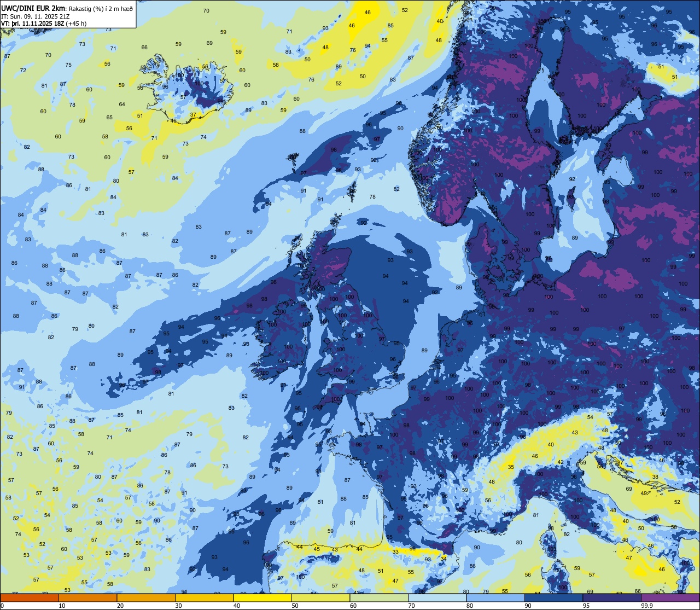Click the 20–30% legend color segment
The image size is (700, 610).
pyautogui.click(x=146, y=598)
